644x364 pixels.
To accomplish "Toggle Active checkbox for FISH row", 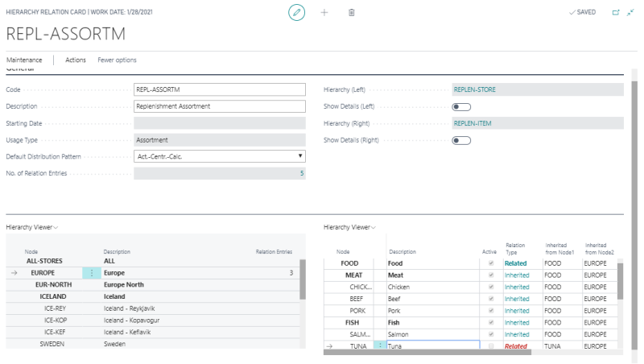I will (491, 322).
